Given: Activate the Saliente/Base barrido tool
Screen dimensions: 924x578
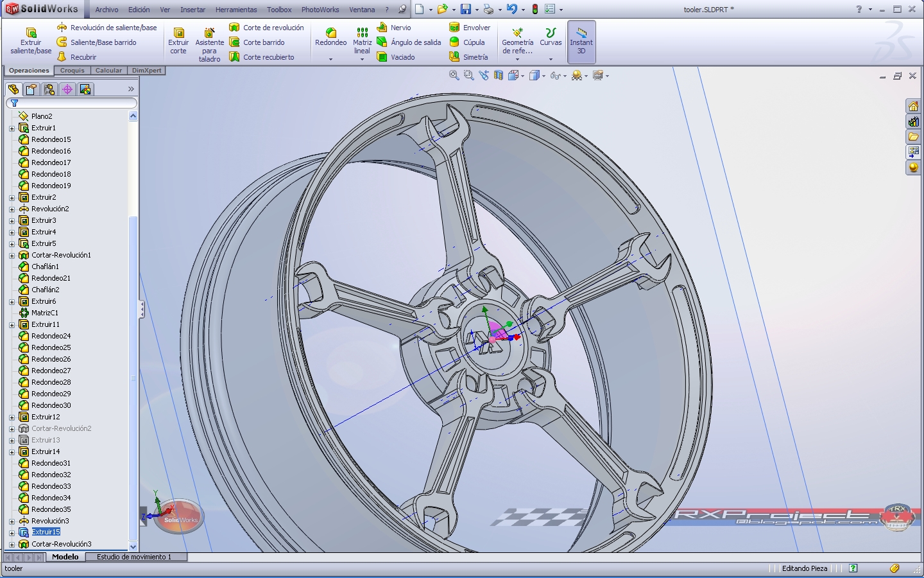Looking at the screenshot, I should (96, 42).
